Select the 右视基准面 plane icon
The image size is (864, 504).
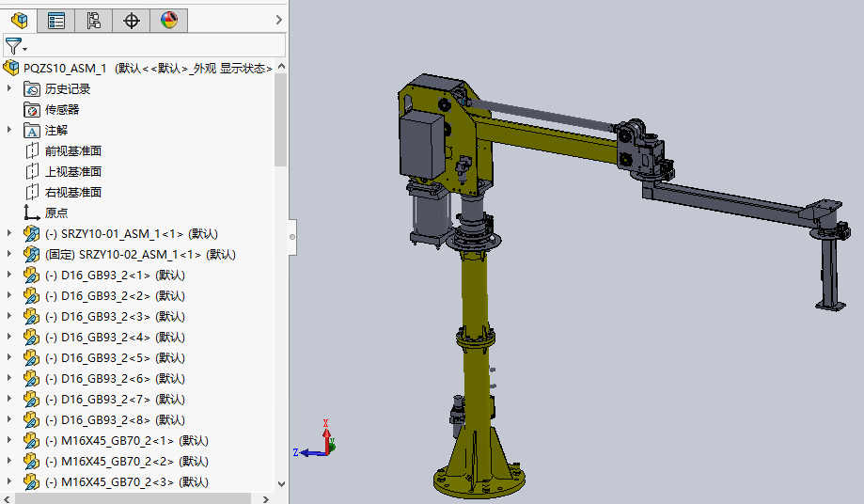(32, 192)
